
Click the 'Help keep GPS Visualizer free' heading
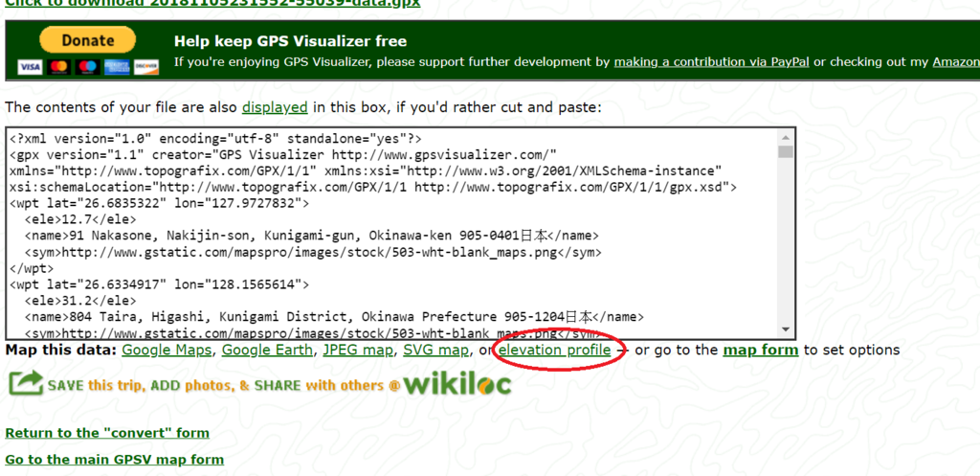click(x=291, y=41)
